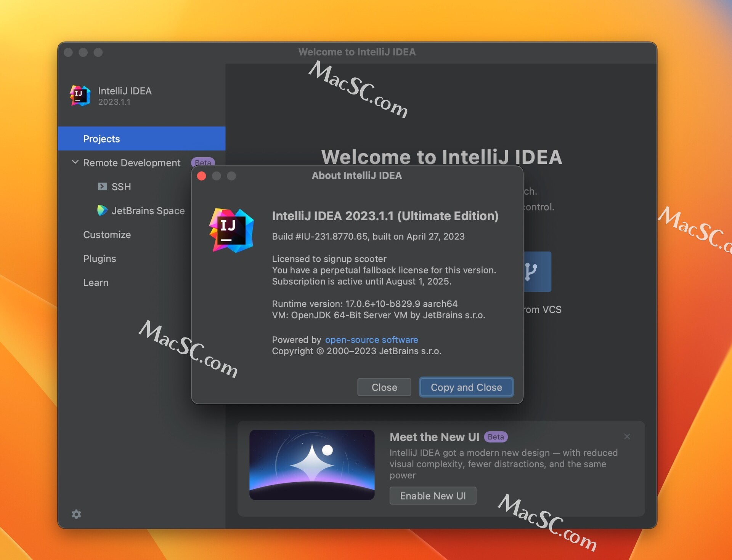Click the sidebar version label '2023.1.1'

[x=114, y=102]
